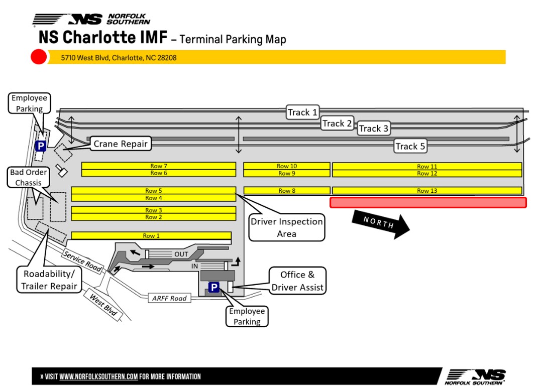Click the upward turn arrow near the IN lane
Screen dimensions: 539x392
pyautogui.click(x=236, y=260)
